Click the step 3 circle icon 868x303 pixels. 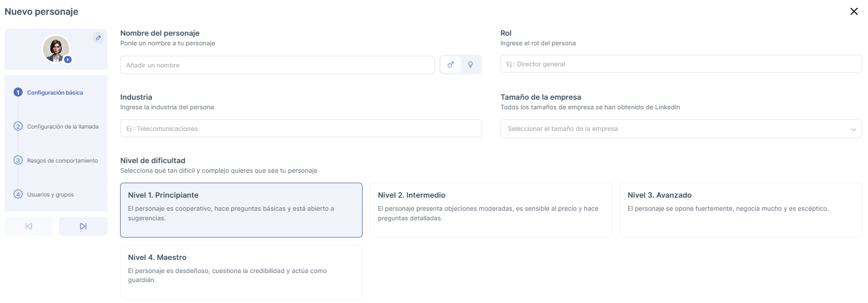(x=18, y=160)
